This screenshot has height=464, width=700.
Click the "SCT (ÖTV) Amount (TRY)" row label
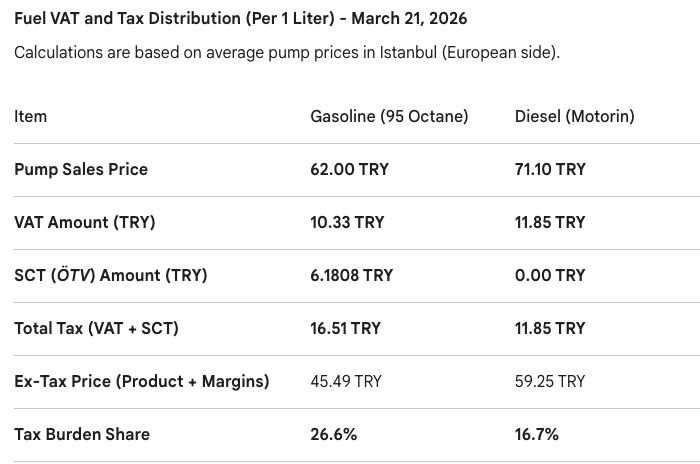click(x=111, y=275)
